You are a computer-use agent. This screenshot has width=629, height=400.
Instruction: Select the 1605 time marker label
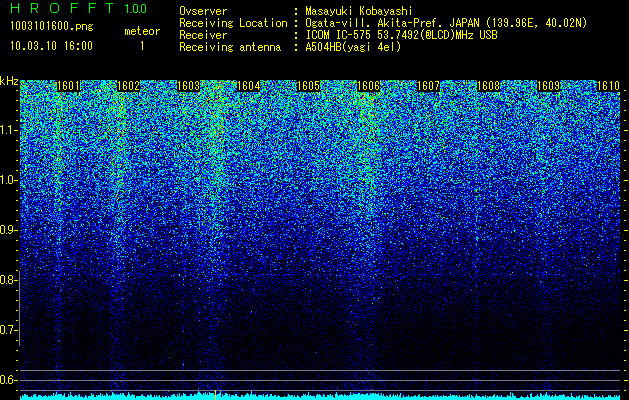click(x=308, y=86)
